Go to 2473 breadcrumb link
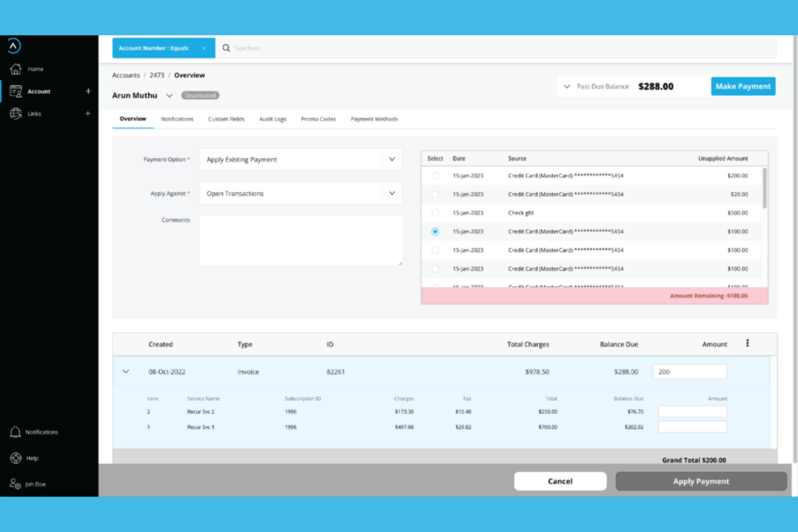The height and width of the screenshot is (532, 798). pyautogui.click(x=157, y=75)
